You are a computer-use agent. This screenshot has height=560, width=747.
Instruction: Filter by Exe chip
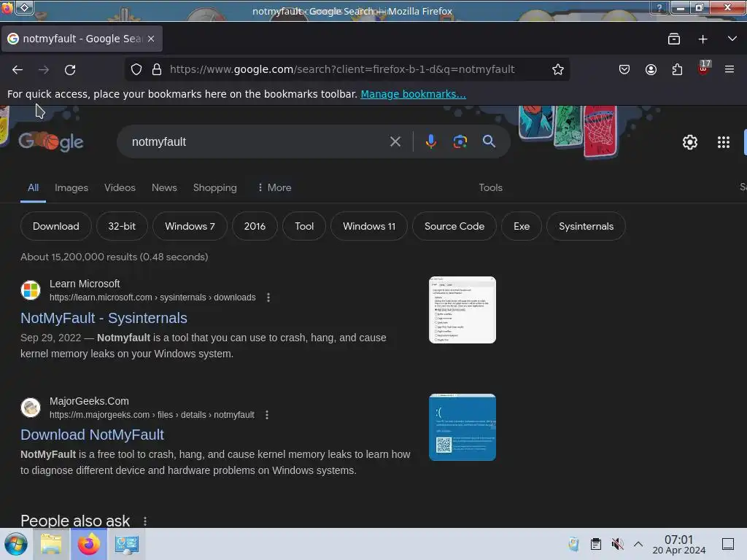click(x=521, y=226)
